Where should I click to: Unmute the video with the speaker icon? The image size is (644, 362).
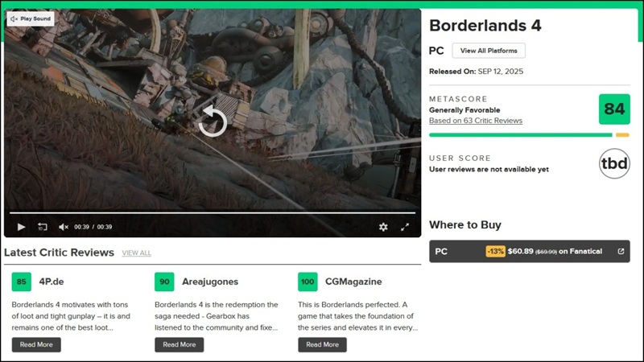[64, 227]
